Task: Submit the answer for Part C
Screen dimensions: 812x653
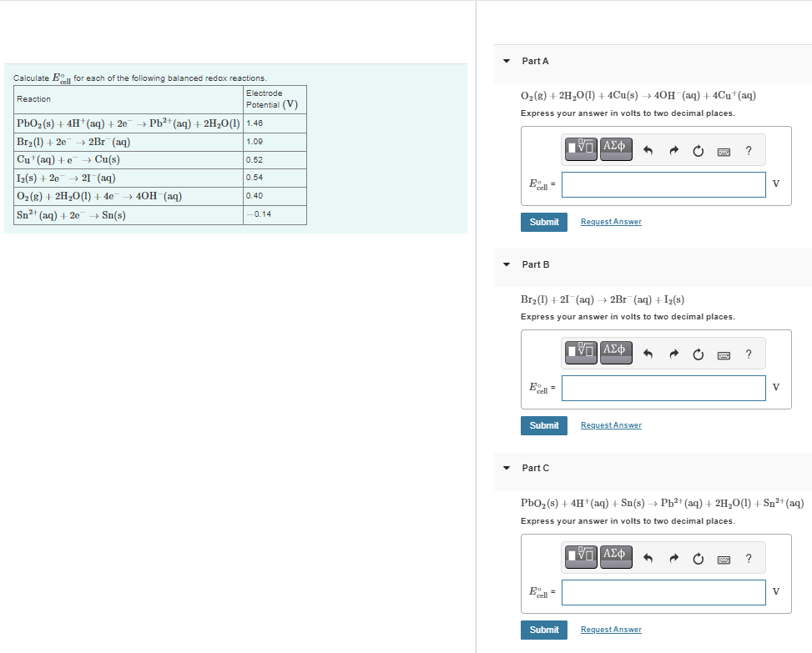Action: tap(543, 630)
